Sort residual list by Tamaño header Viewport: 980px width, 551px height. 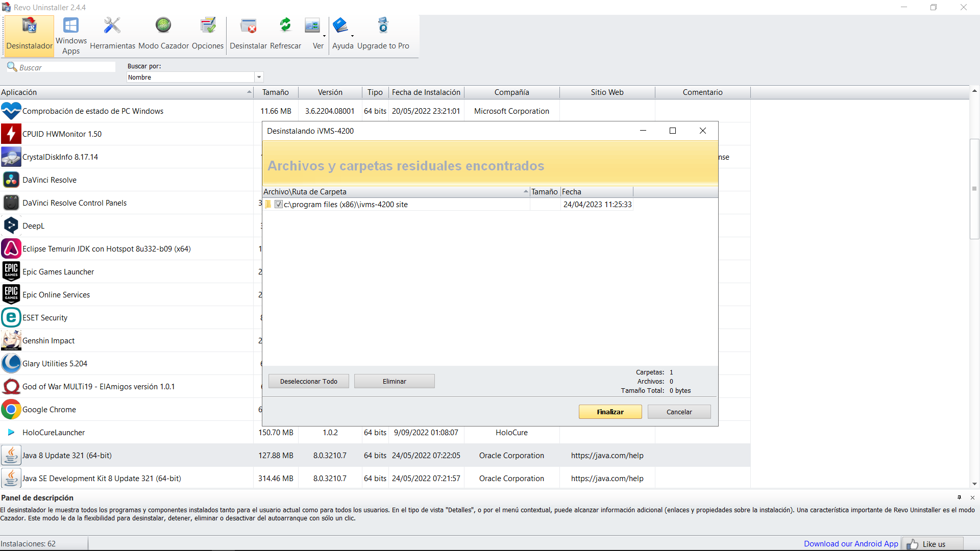[x=545, y=192]
